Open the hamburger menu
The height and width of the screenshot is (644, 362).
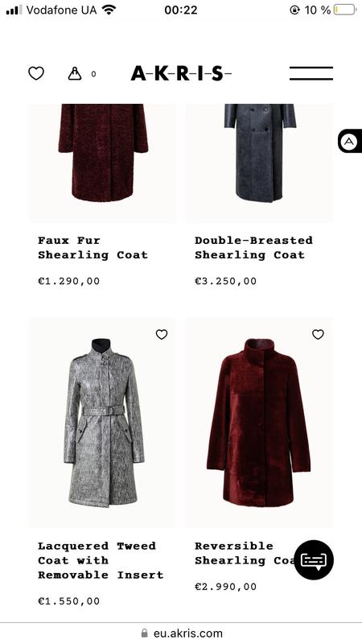point(311,73)
